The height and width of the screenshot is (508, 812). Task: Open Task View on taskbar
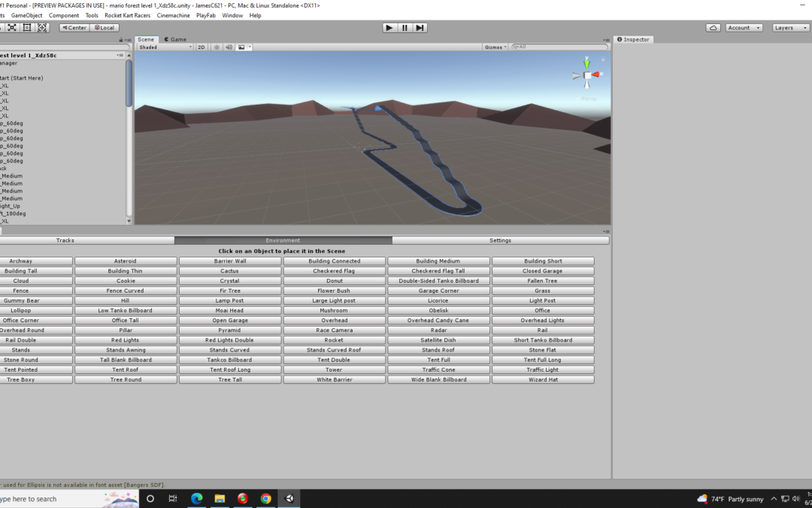pos(173,499)
